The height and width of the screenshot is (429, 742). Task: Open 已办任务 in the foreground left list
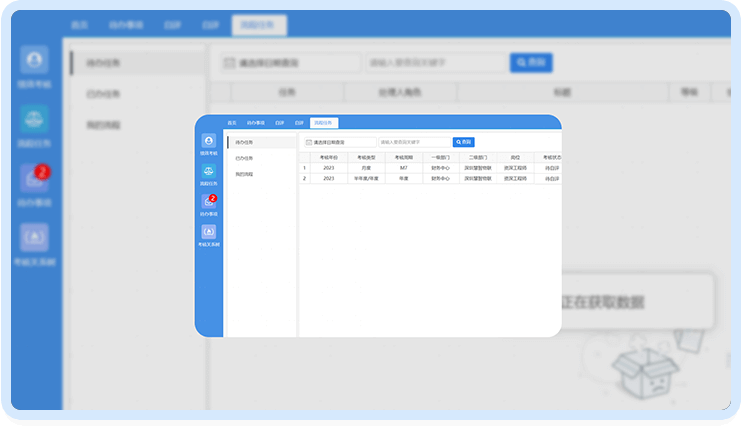(245, 158)
